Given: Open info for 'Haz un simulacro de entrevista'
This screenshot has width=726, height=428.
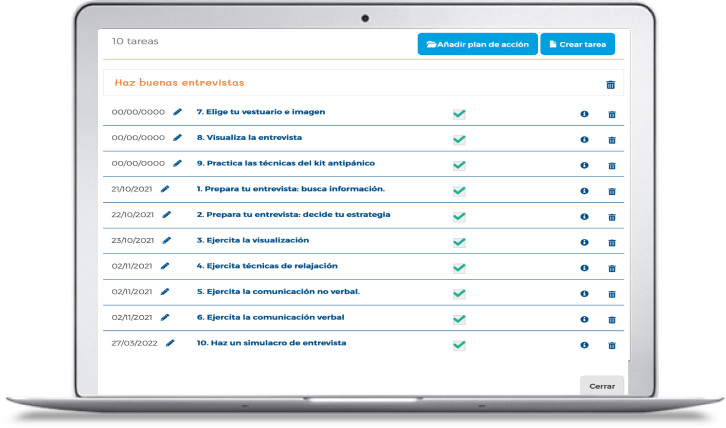Looking at the screenshot, I should click(x=584, y=345).
